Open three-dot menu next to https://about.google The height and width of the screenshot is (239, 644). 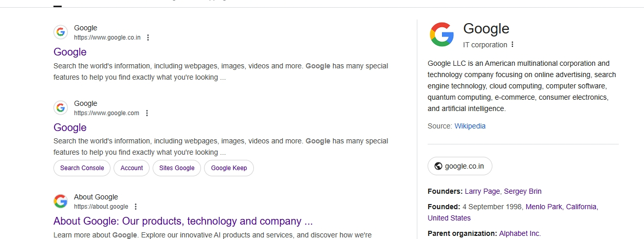pyautogui.click(x=136, y=207)
